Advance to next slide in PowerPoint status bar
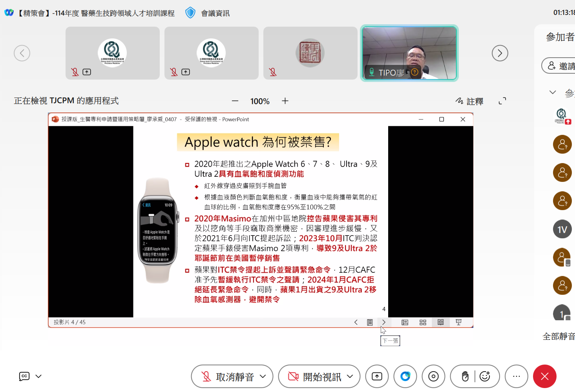 click(383, 322)
